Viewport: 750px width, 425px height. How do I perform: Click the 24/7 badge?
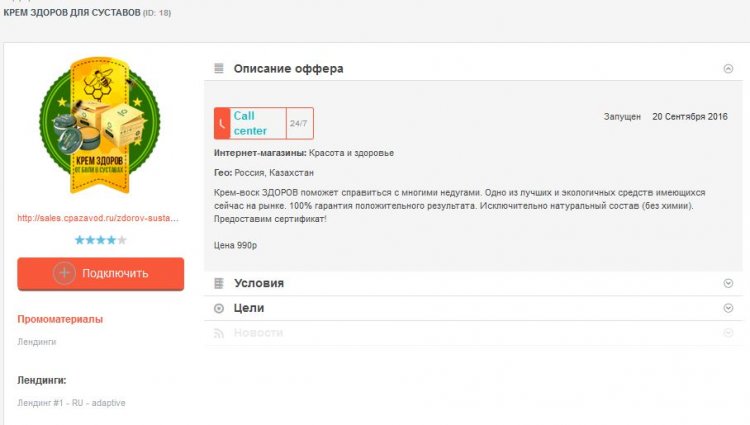pos(299,124)
